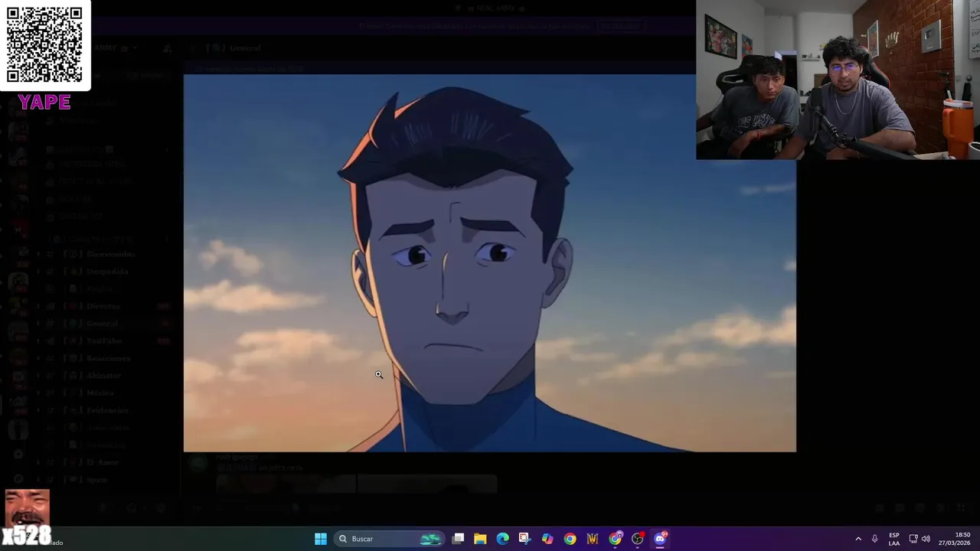Viewport: 980px width, 551px height.
Task: Open the network tray icon
Action: (913, 539)
